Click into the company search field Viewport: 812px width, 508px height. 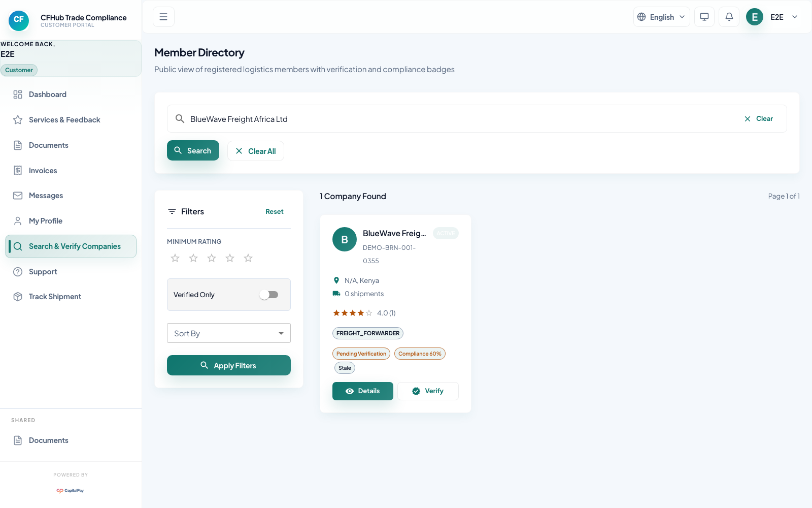click(457, 119)
